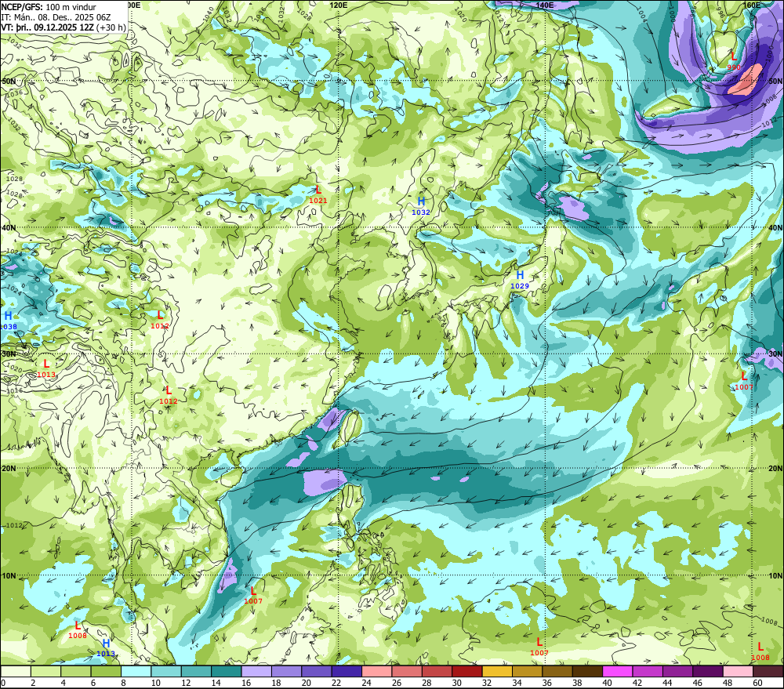This screenshot has height=689, width=784.
Task: Click the 160E longitude label
Action: point(752,5)
